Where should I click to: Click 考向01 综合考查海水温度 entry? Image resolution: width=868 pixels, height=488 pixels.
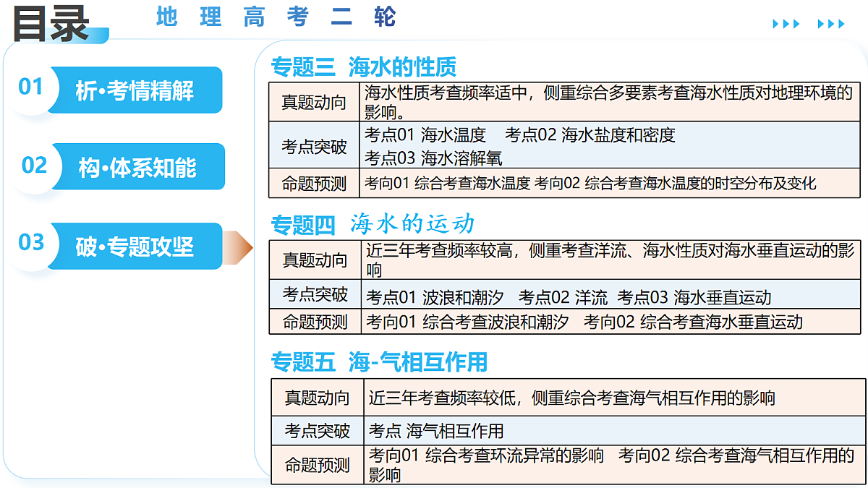(x=448, y=183)
